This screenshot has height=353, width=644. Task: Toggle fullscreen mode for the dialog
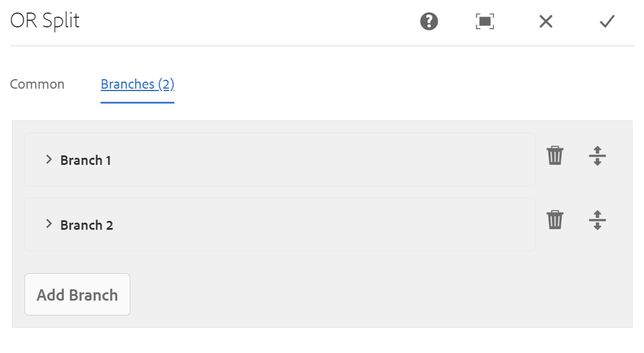(x=484, y=21)
